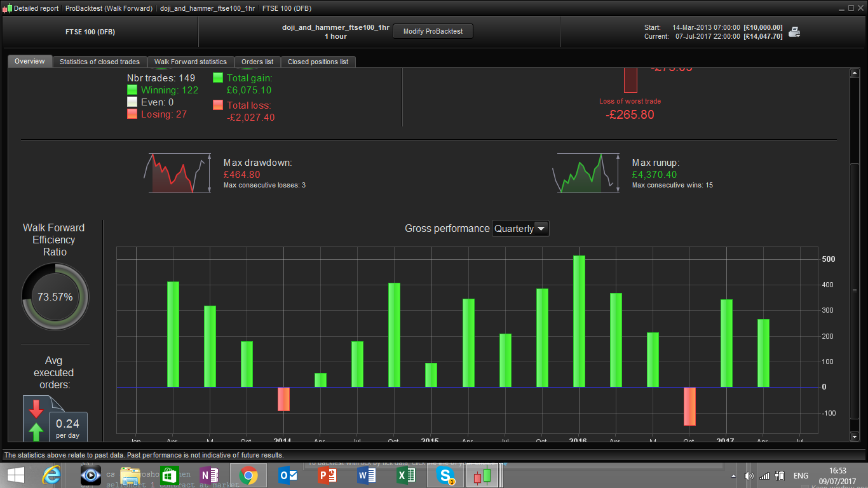Open the taskbar clock showing 16:53

[x=839, y=476]
